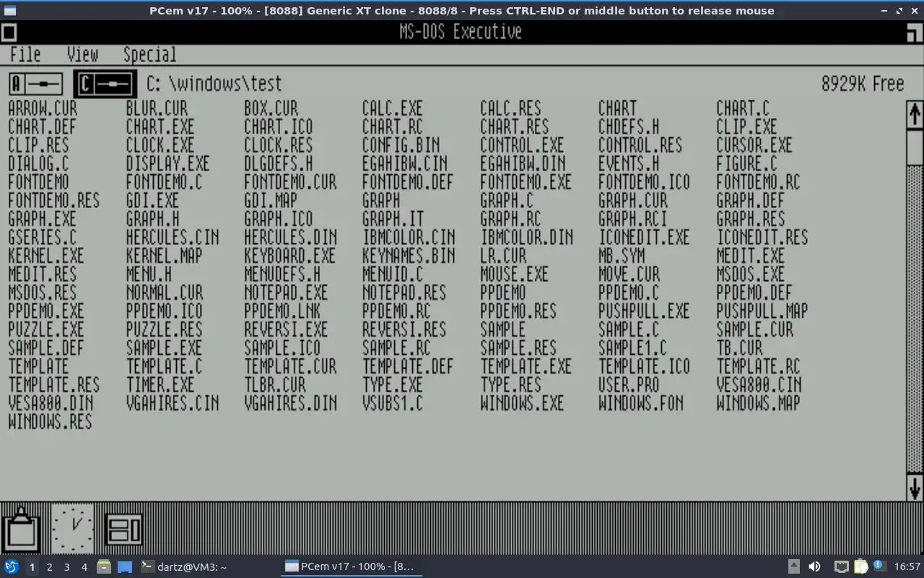Select file ICONEDIT.EXE
The width and height of the screenshot is (924, 578).
click(x=644, y=237)
